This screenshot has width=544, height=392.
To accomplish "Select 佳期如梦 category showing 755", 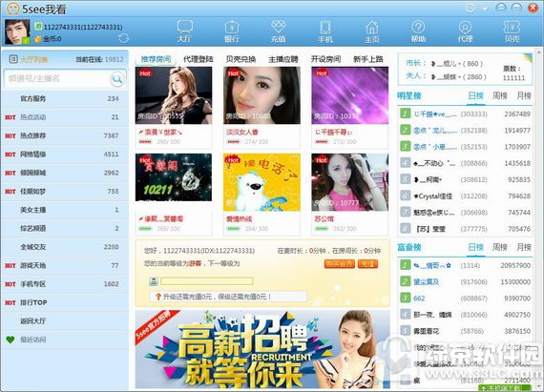I will pos(65,192).
